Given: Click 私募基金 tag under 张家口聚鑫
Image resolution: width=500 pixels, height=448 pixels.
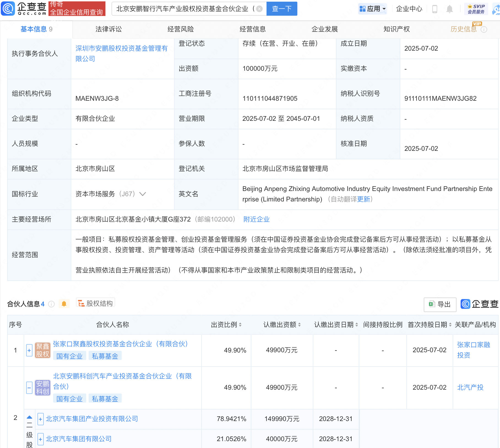Looking at the screenshot, I should coord(105,356).
